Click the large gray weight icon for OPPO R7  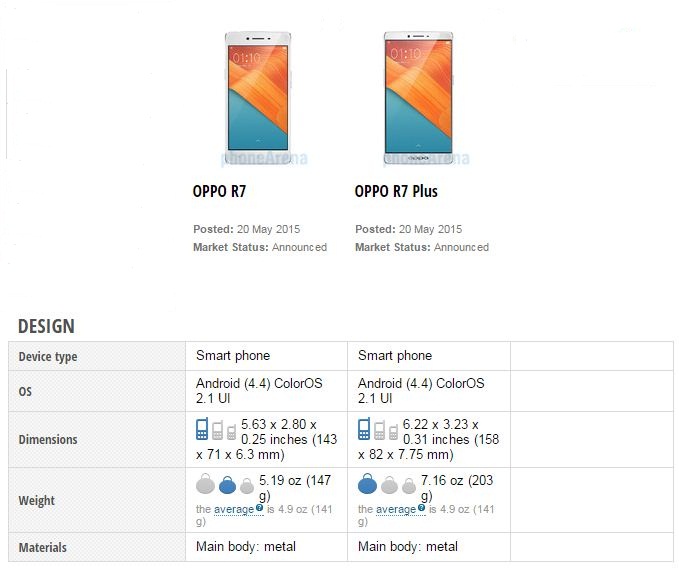pyautogui.click(x=205, y=484)
